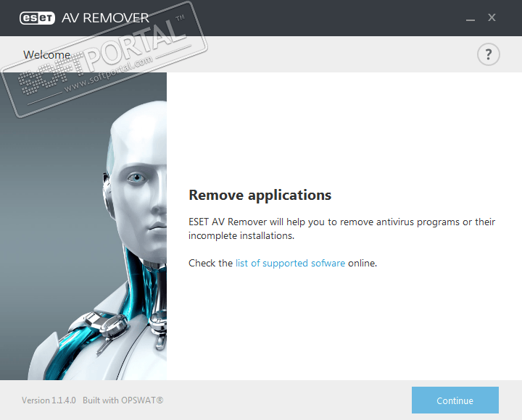Click the ESET android robot image

coord(83,226)
